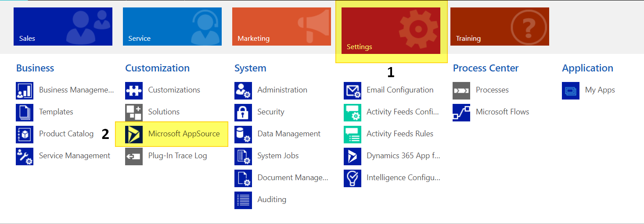644x224 pixels.
Task: Click the Business section heading
Action: 35,68
